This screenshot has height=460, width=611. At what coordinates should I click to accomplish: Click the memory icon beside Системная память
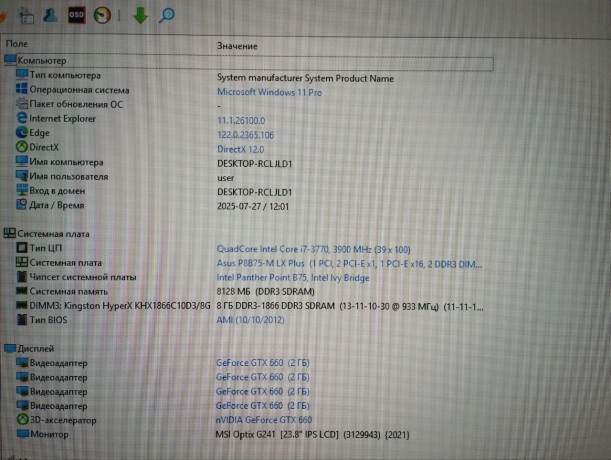coord(21,291)
